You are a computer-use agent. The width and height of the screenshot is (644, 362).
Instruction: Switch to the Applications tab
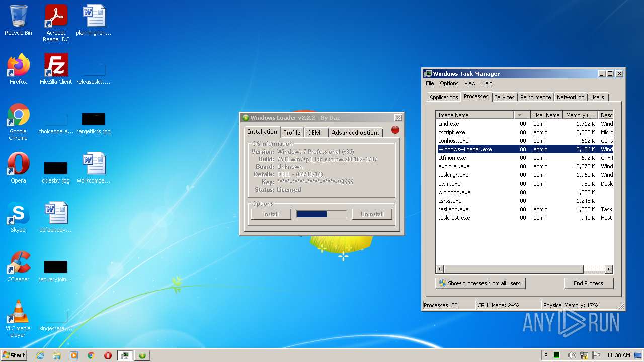(443, 97)
